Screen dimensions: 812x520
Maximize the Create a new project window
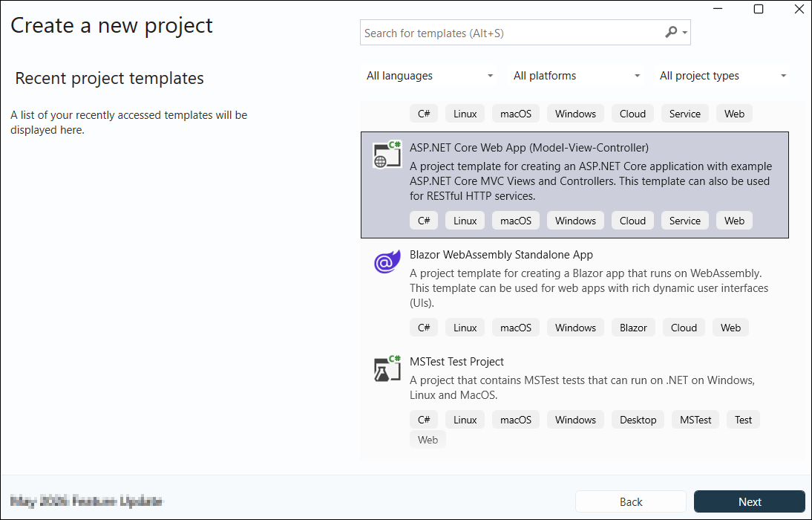tap(758, 9)
